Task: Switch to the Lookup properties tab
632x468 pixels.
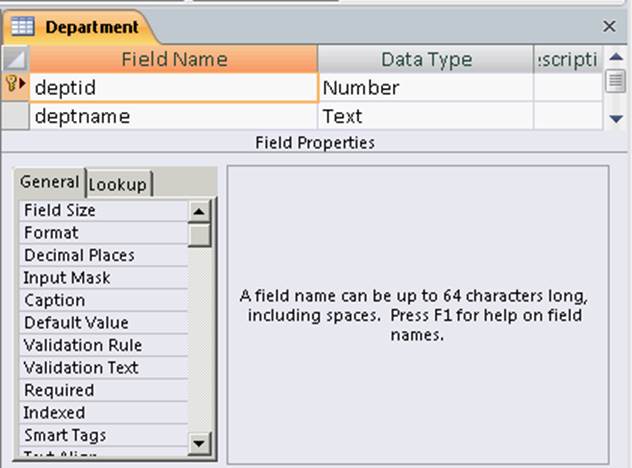Action: (x=118, y=184)
